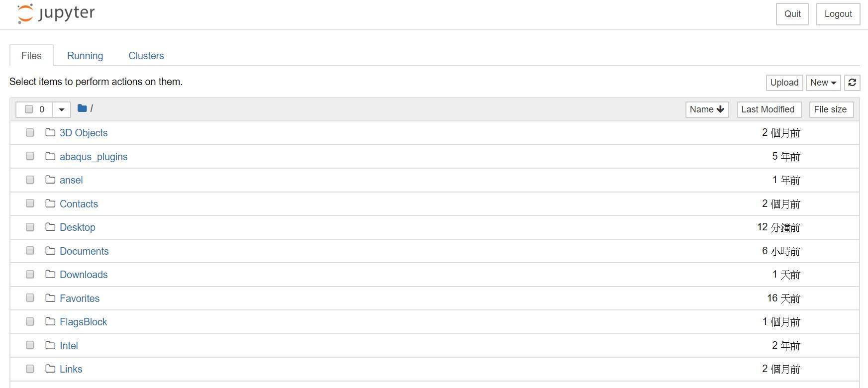The image size is (868, 388).
Task: Switch to the Running tab
Action: [x=85, y=56]
